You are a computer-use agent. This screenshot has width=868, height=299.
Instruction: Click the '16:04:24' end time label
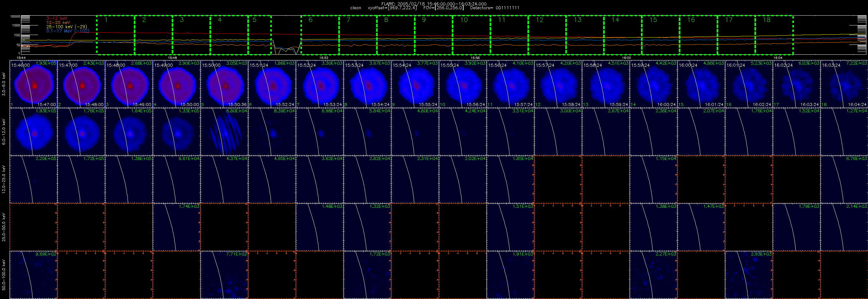tap(857, 105)
